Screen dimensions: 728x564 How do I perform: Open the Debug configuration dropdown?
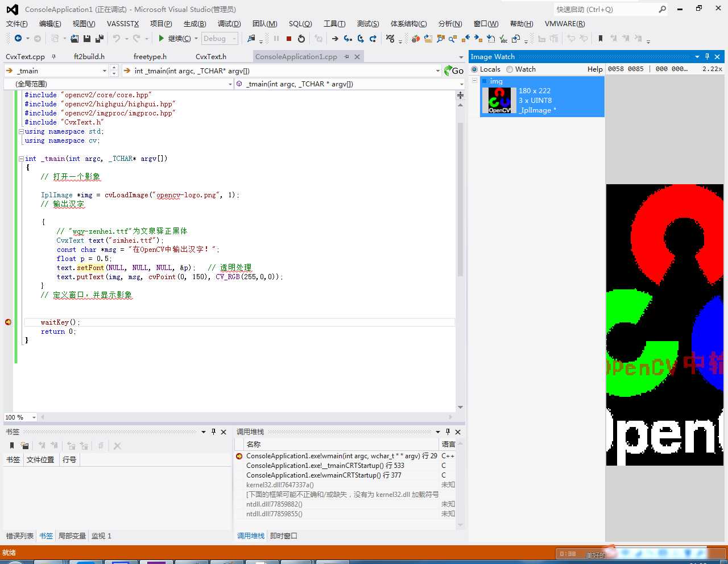pyautogui.click(x=234, y=39)
